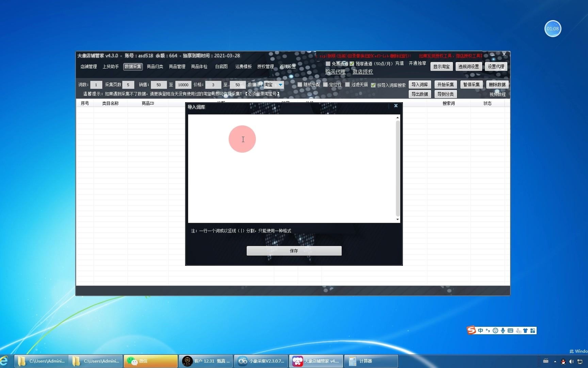Click the dialog scrollbar down arrow
This screenshot has height=368, width=588.
[397, 219]
